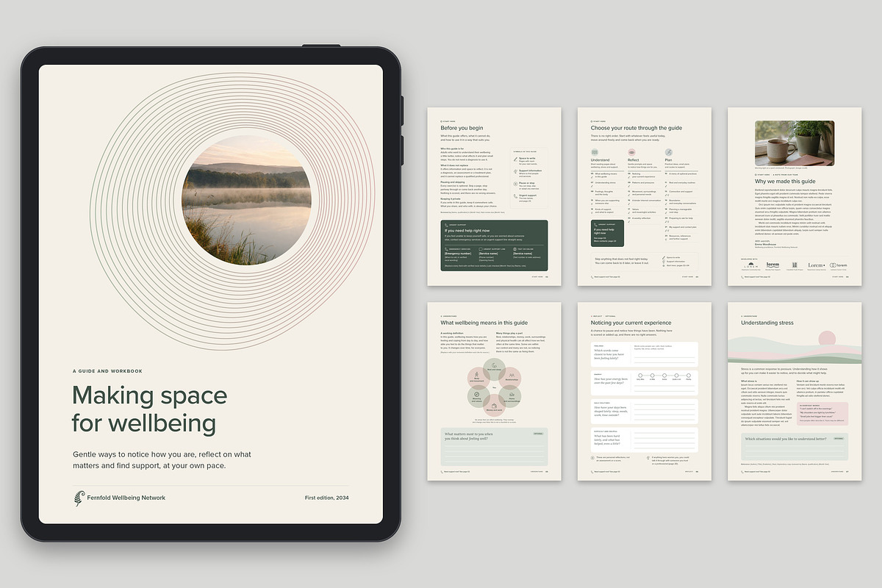The width and height of the screenshot is (882, 588).
Task: Select the Rest and sleep circle
Action: pyautogui.click(x=494, y=370)
